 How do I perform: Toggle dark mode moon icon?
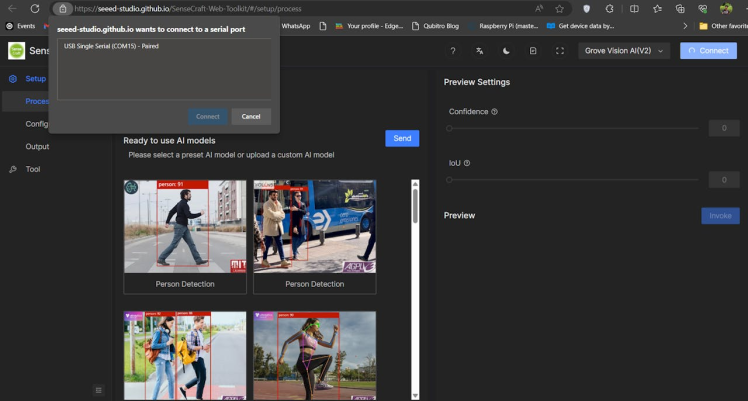point(507,51)
